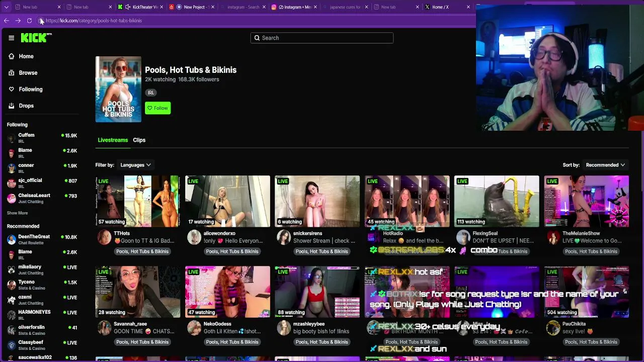This screenshot has width=644, height=362.
Task: Switch to the Clips tab
Action: 139,140
